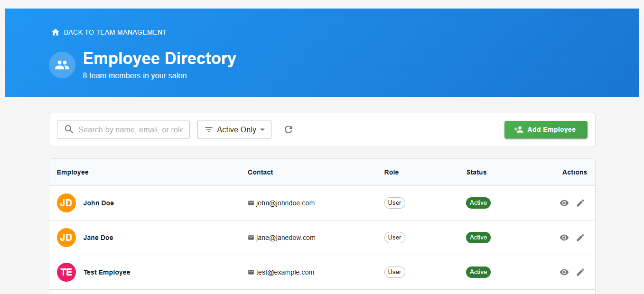This screenshot has height=294, width=644.
Task: Click the mail icon next to jane@janedow.com
Action: (251, 238)
